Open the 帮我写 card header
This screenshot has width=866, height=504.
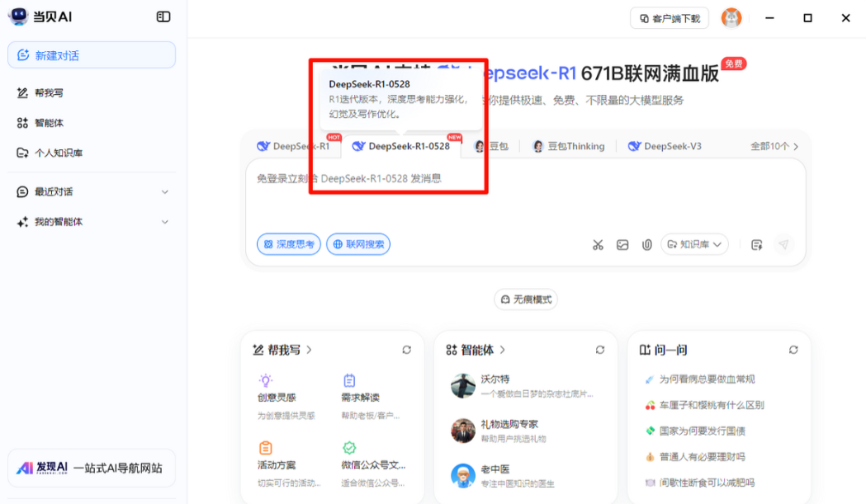coord(282,350)
